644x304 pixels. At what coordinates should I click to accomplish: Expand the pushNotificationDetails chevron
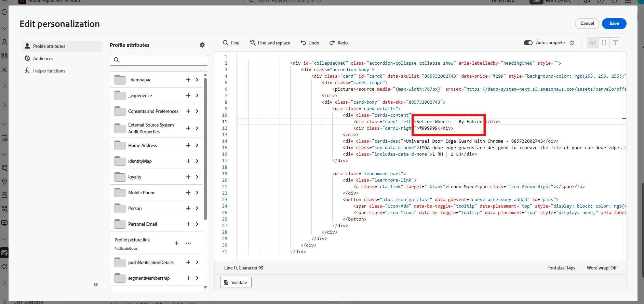pos(197,262)
